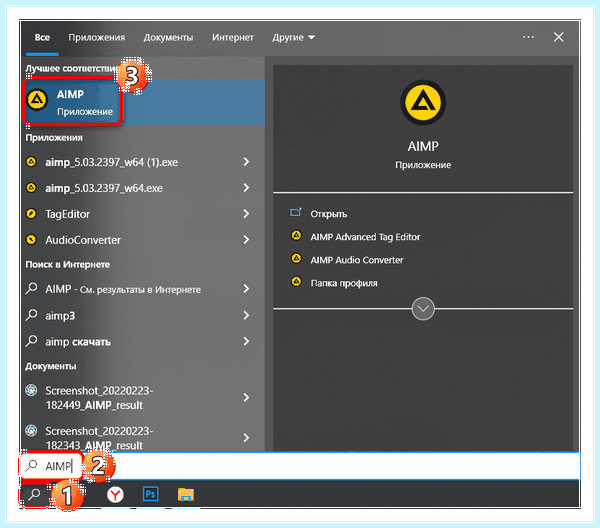This screenshot has height=528, width=600.
Task: Launch Yandex Browser from the taskbar
Action: click(115, 495)
